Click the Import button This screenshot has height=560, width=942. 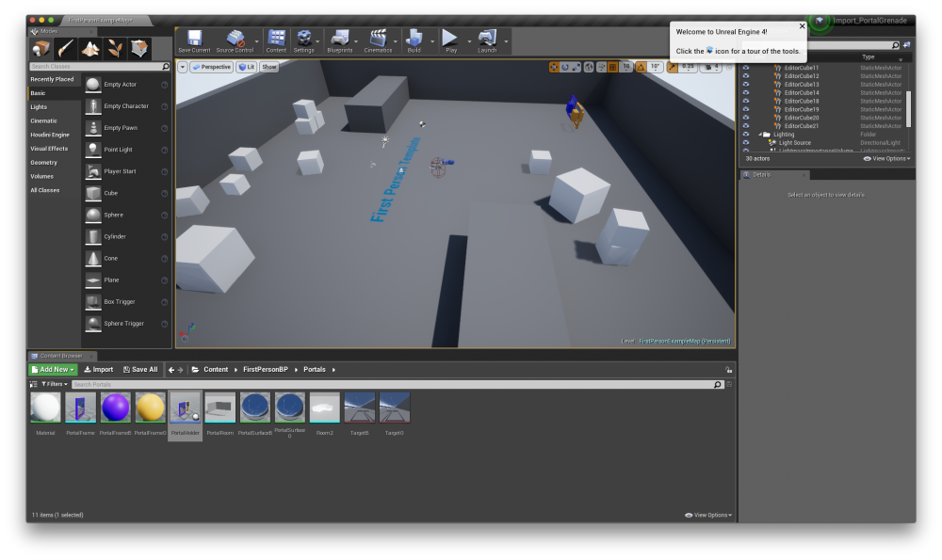pos(99,370)
